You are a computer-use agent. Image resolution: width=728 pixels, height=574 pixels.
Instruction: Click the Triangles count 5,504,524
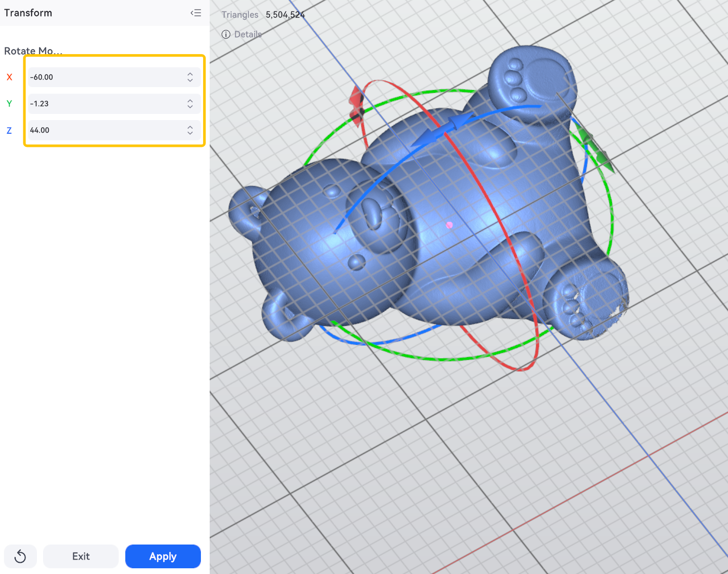click(285, 15)
